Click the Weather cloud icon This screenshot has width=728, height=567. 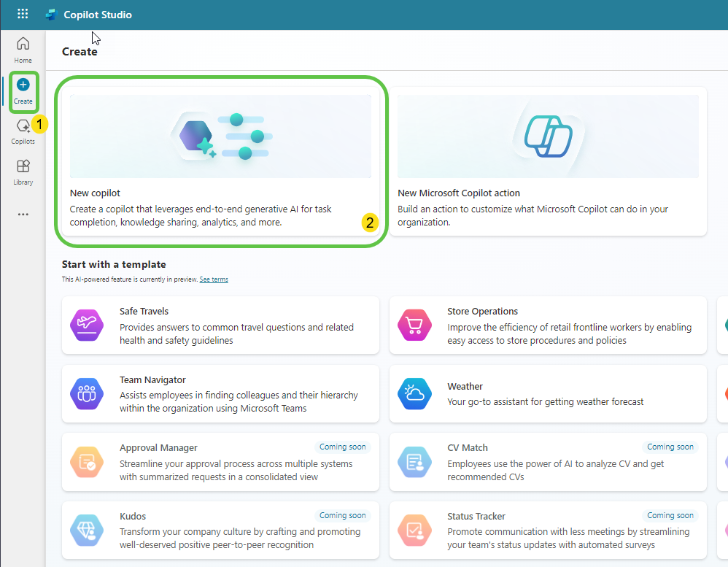pyautogui.click(x=414, y=393)
